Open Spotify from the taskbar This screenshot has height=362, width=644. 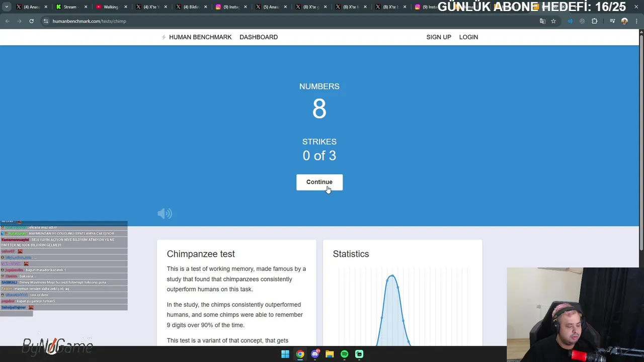point(344,354)
